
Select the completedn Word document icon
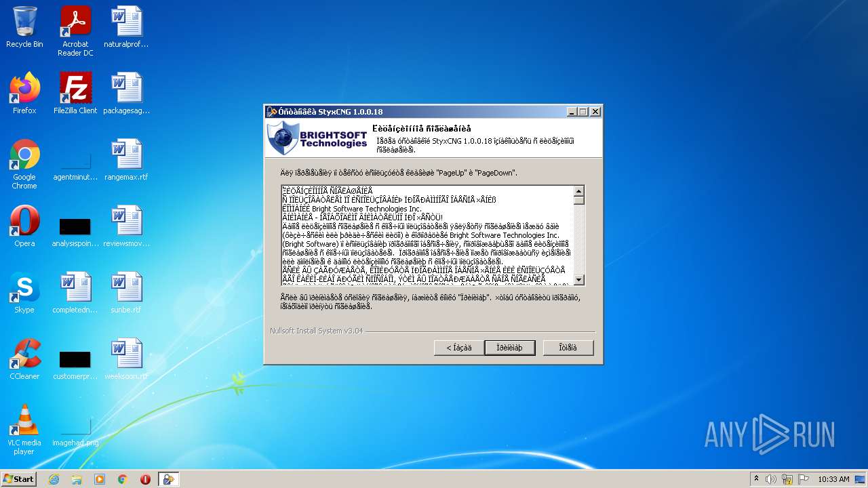(75, 292)
